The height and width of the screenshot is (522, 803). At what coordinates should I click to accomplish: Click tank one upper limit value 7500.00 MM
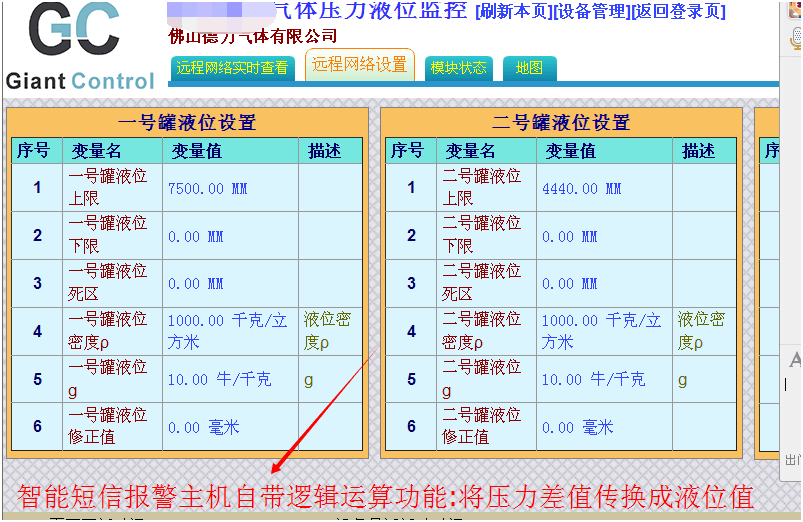[x=207, y=188]
